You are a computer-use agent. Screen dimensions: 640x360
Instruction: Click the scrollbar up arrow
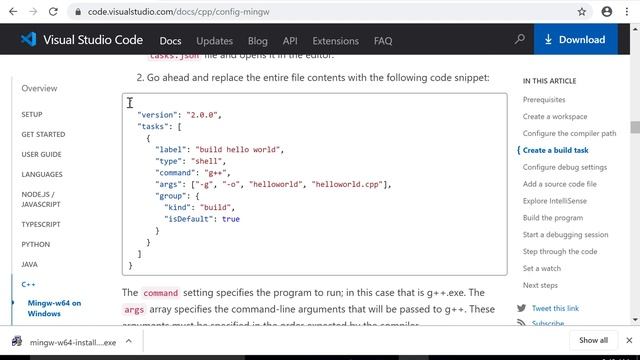635,29
